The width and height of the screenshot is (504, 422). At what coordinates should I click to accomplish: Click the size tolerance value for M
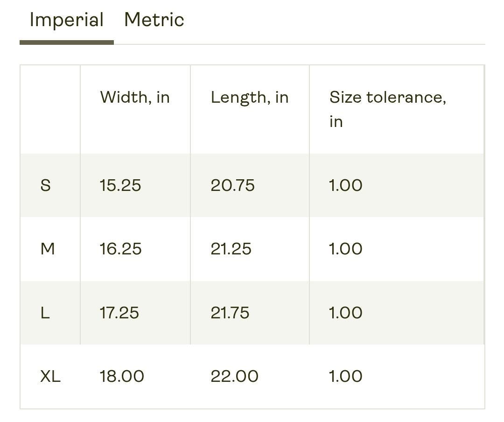click(x=345, y=249)
